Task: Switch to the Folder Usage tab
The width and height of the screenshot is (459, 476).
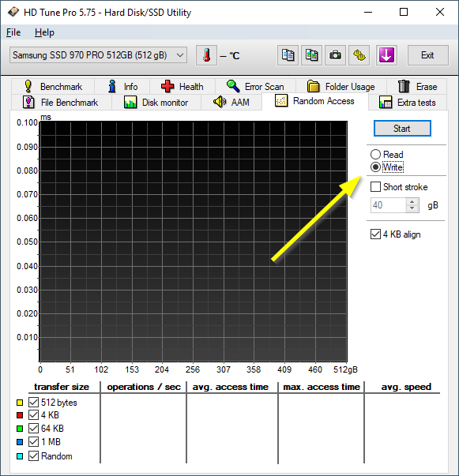Action: [x=341, y=87]
